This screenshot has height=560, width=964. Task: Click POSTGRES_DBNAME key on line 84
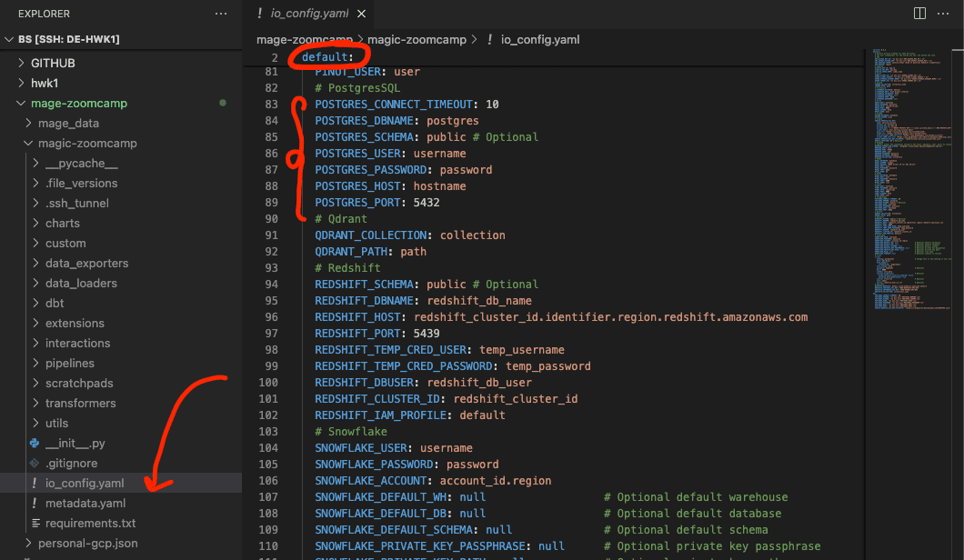pyautogui.click(x=364, y=121)
